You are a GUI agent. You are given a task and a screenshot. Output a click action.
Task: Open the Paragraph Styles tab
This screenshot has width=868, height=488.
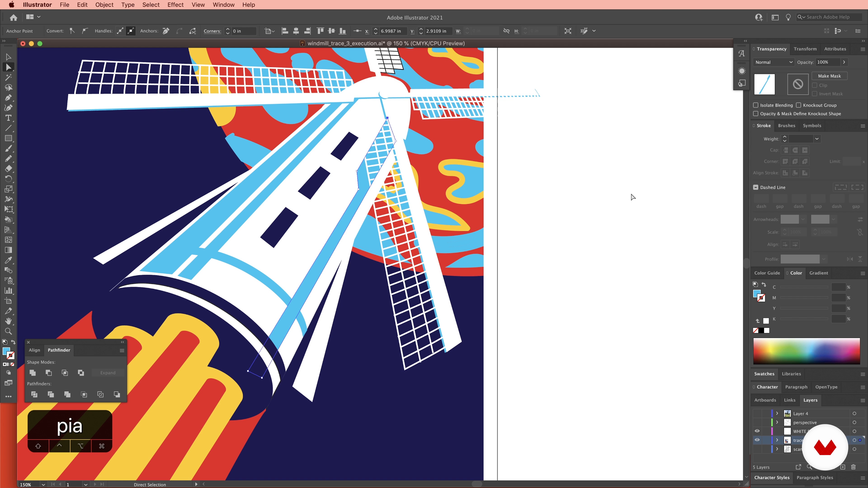tap(814, 477)
